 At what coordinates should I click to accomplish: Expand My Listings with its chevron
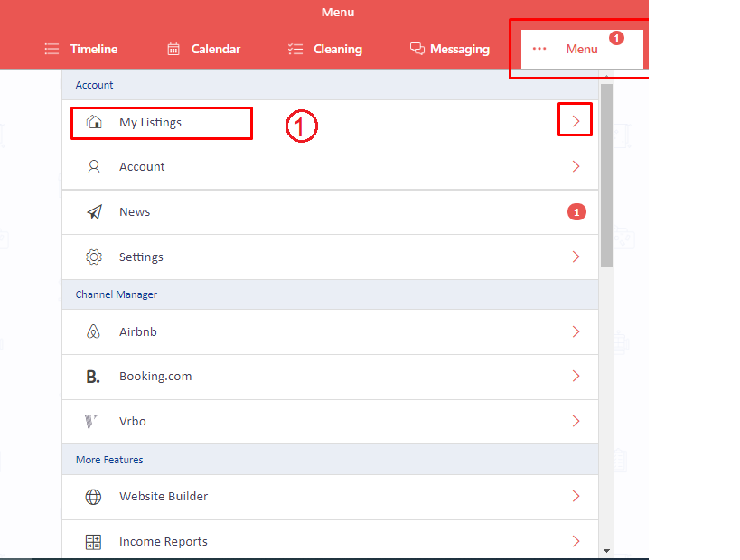[576, 121]
